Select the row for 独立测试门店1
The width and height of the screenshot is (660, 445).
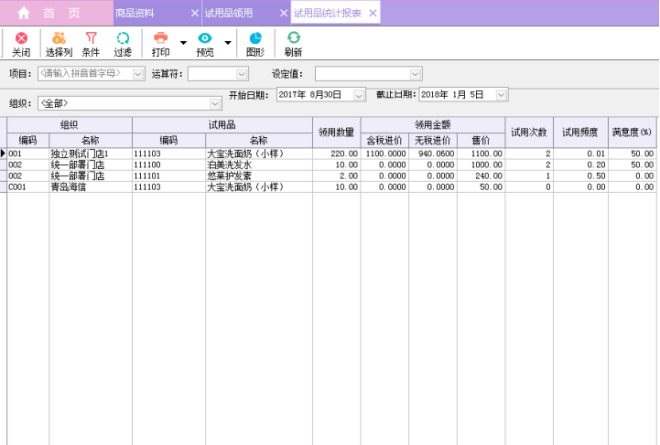331,154
